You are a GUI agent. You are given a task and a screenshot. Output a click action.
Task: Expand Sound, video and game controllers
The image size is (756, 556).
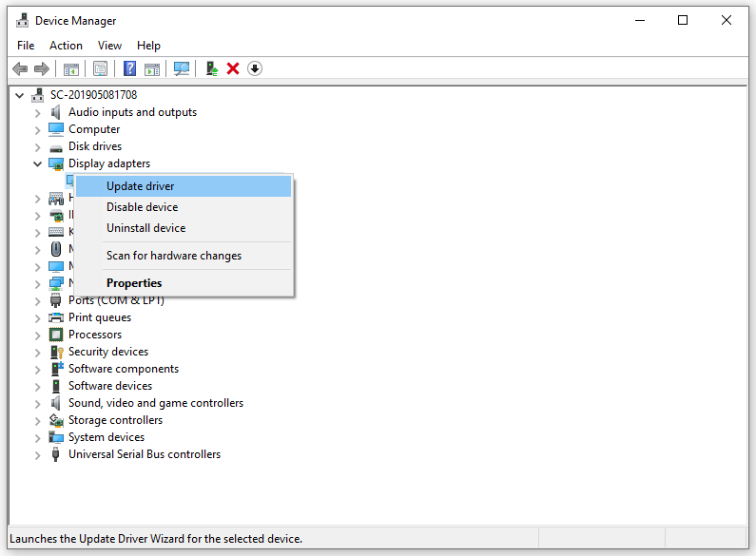[38, 404]
